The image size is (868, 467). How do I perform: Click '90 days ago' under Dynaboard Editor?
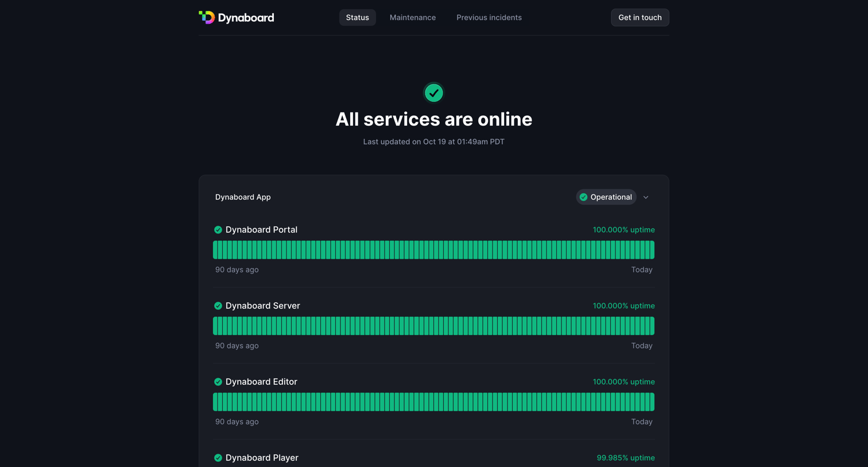237,422
